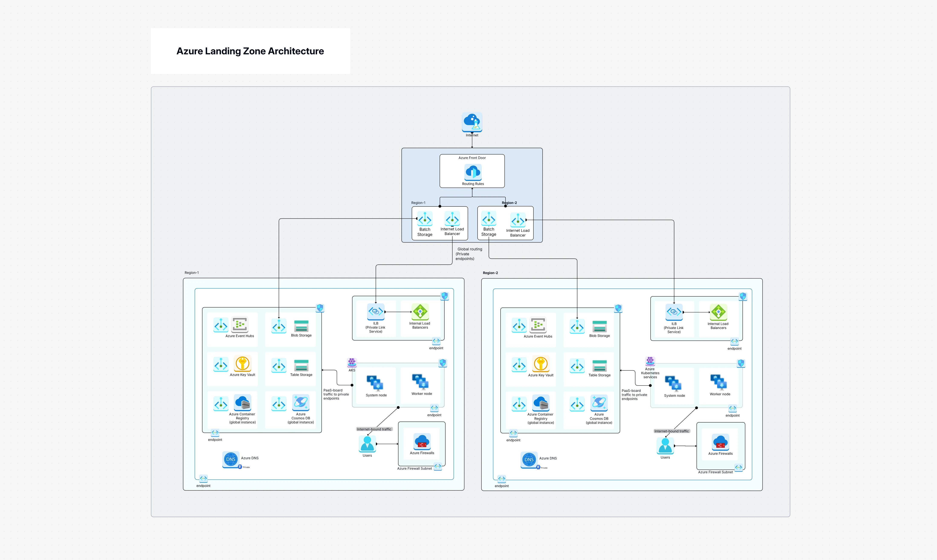Click the Users icon in Region-1
The height and width of the screenshot is (560, 937).
tap(367, 444)
